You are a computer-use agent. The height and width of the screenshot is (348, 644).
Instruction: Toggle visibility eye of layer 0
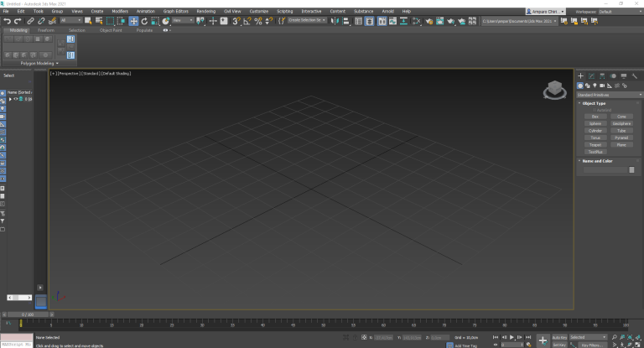(16, 99)
